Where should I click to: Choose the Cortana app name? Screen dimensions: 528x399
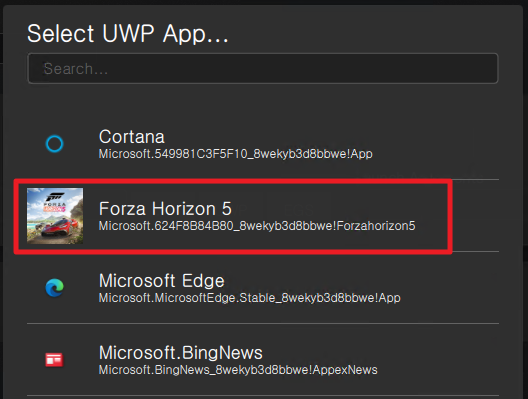[x=132, y=137]
